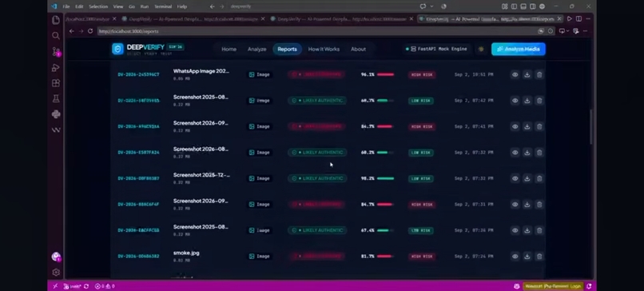View the Sep 2, 07:41 PM report via eye

[515, 126]
